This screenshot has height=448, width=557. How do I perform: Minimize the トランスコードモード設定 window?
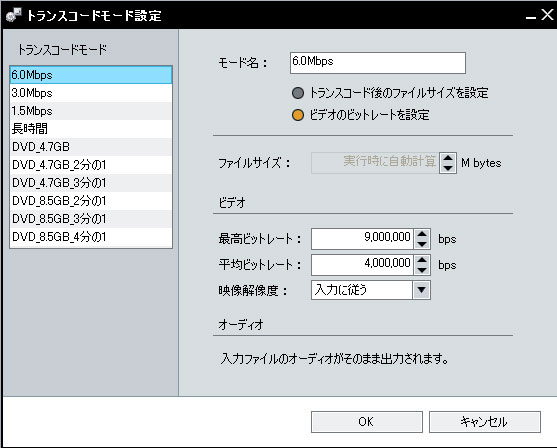(530, 15)
